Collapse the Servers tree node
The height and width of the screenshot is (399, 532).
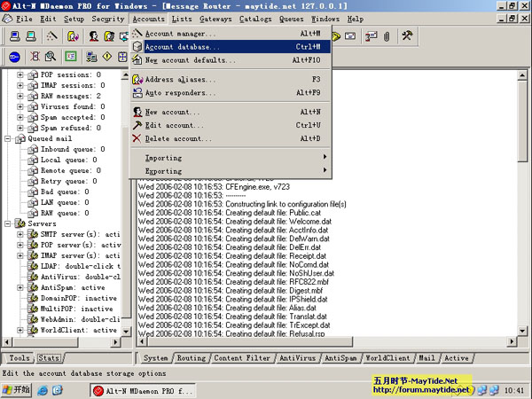[8, 223]
